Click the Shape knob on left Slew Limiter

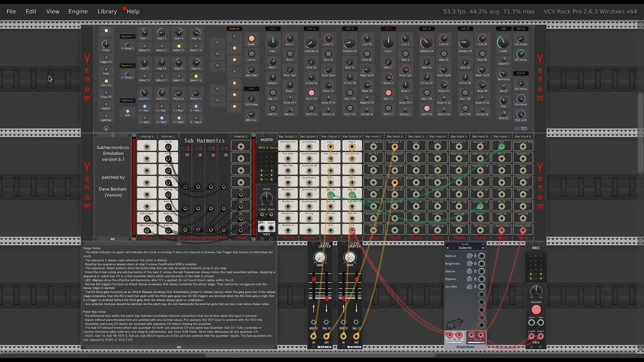319,258
